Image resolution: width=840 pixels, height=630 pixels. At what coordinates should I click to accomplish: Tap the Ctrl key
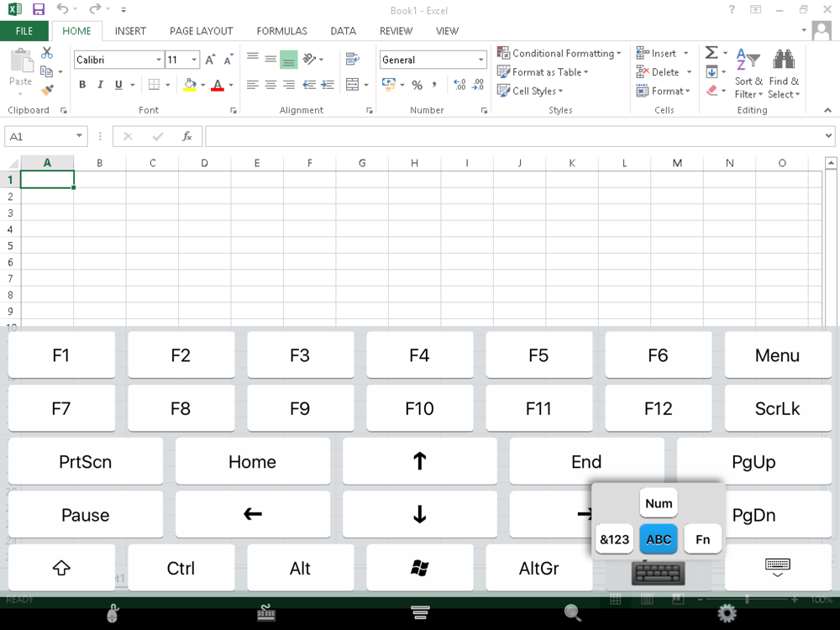(x=181, y=568)
